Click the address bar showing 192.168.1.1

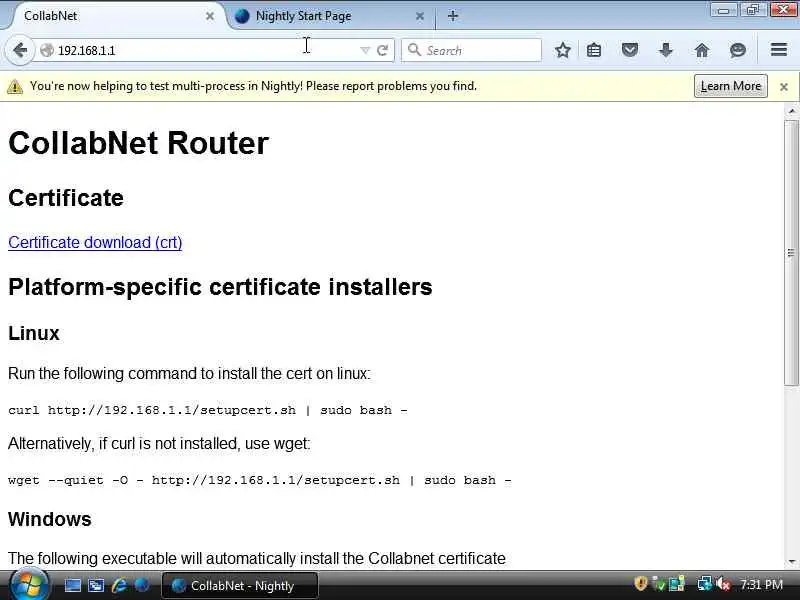point(204,50)
